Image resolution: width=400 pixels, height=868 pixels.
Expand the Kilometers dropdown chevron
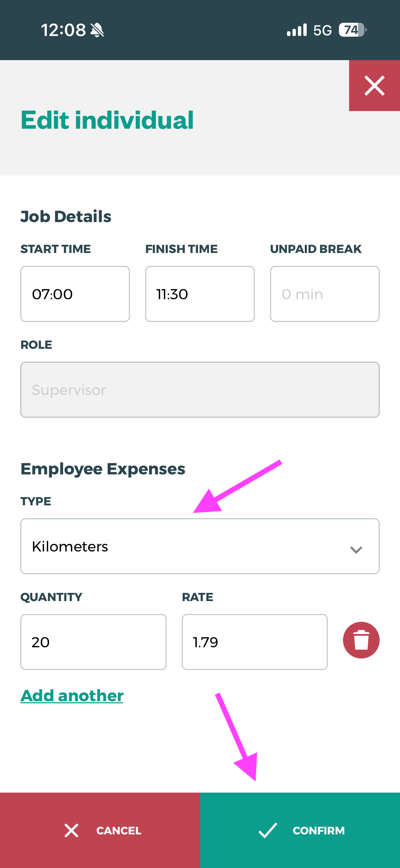coord(356,549)
